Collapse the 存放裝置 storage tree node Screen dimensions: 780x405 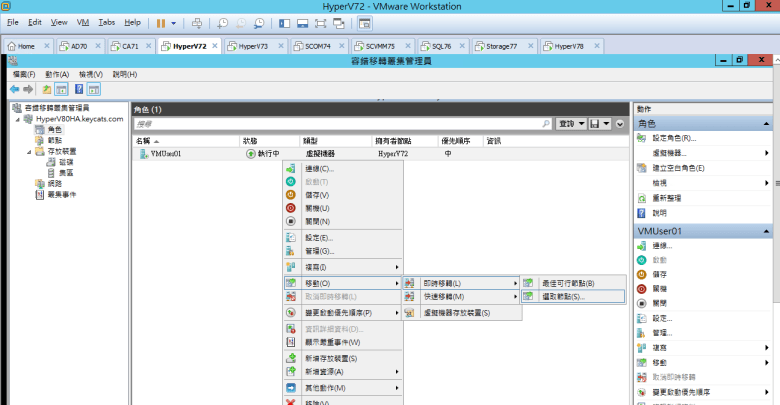(28, 151)
